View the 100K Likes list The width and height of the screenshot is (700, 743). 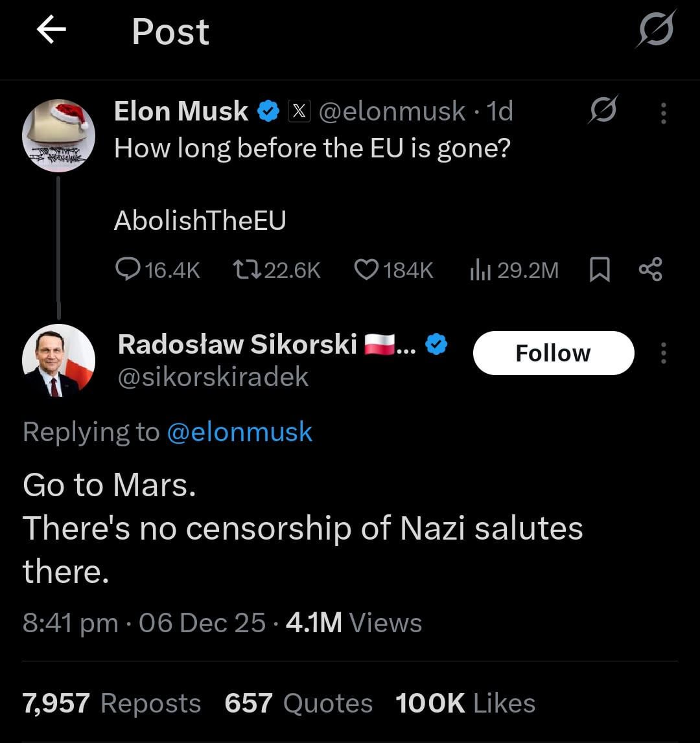coord(465,703)
